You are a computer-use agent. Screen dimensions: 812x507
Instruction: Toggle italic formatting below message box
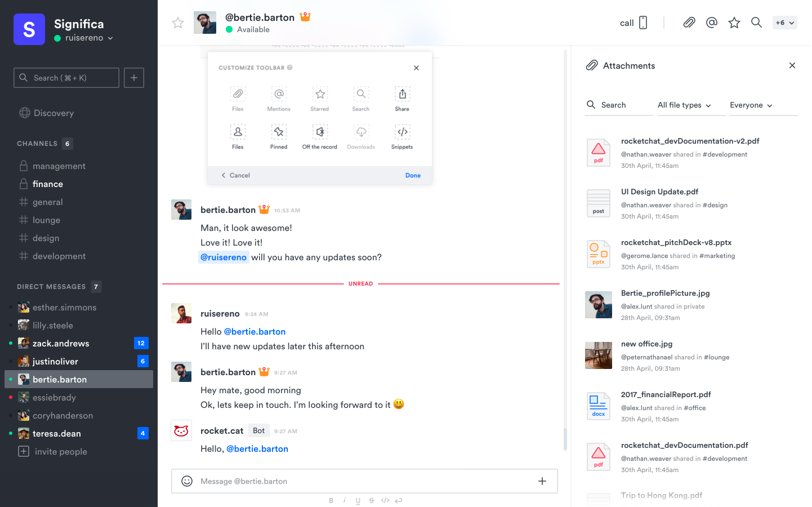tap(345, 500)
